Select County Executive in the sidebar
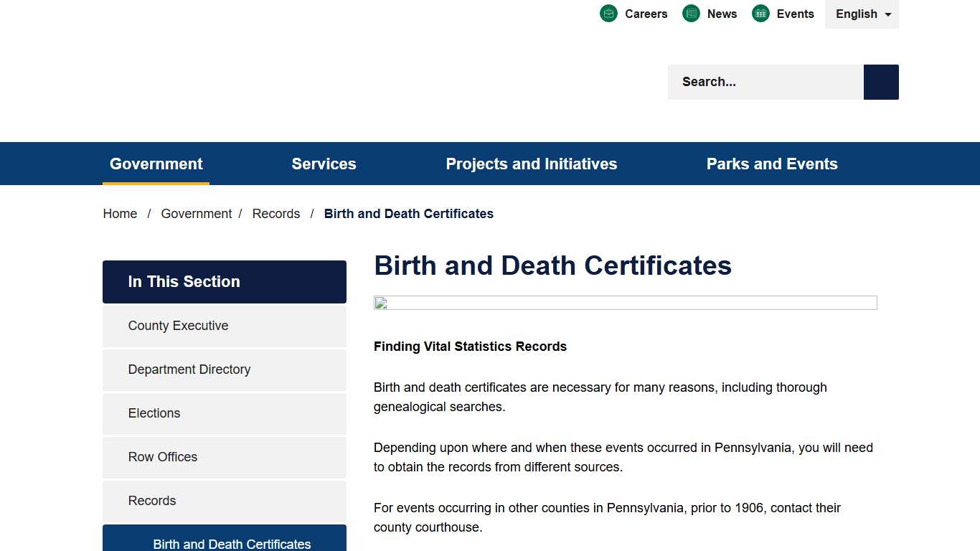 point(178,325)
